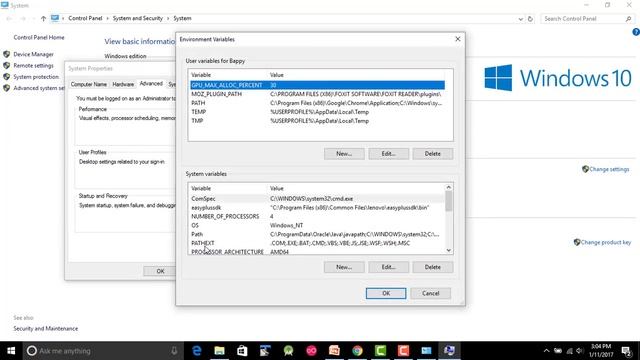Viewport: 640px width, 360px height.
Task: Select the GPU_MAX_ALLOC_PERCENT user variable row
Action: click(318, 85)
